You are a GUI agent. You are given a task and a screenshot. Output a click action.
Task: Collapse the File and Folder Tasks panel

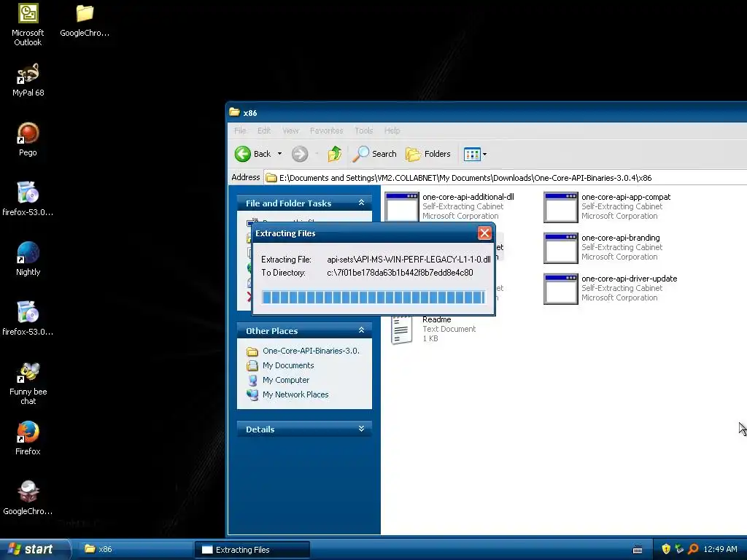tap(362, 203)
